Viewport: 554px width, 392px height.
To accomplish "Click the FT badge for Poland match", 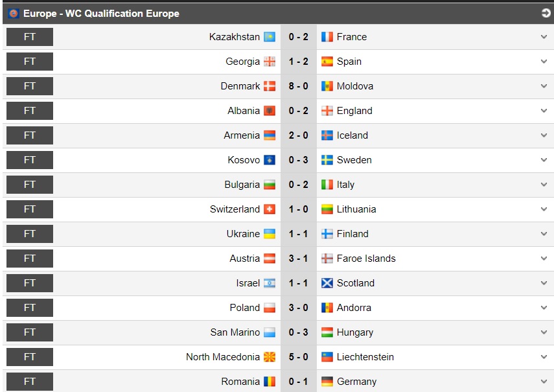I will [30, 308].
